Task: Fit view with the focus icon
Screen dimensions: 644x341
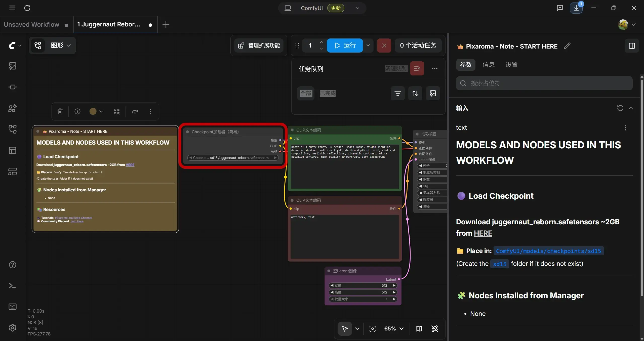Action: [373, 329]
